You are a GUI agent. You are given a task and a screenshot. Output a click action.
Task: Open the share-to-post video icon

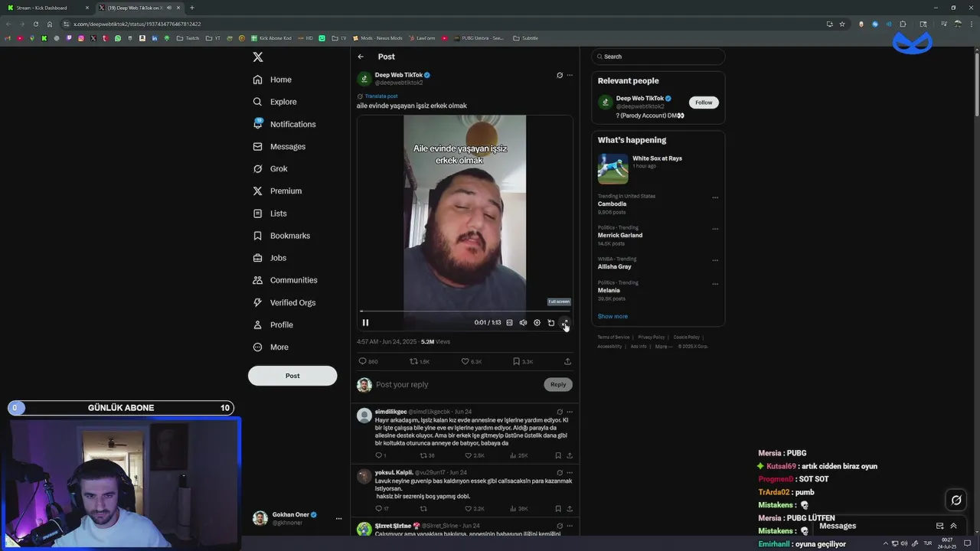[550, 323]
